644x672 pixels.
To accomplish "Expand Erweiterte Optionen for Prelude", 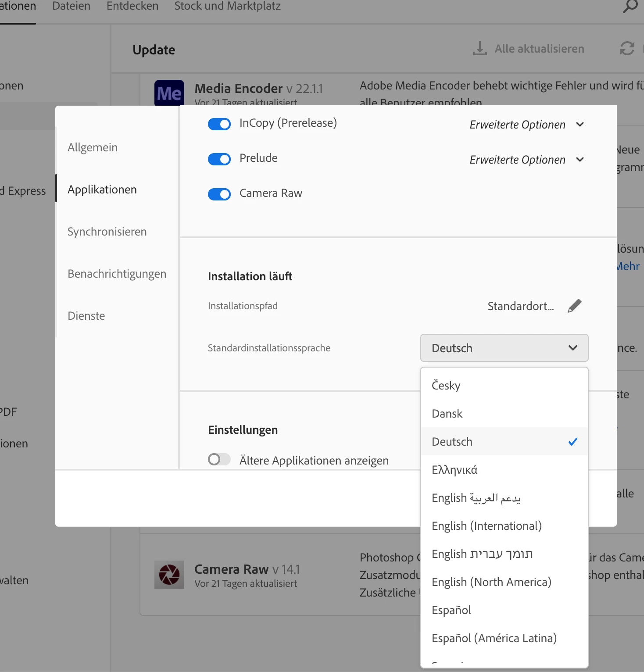I will coord(527,160).
